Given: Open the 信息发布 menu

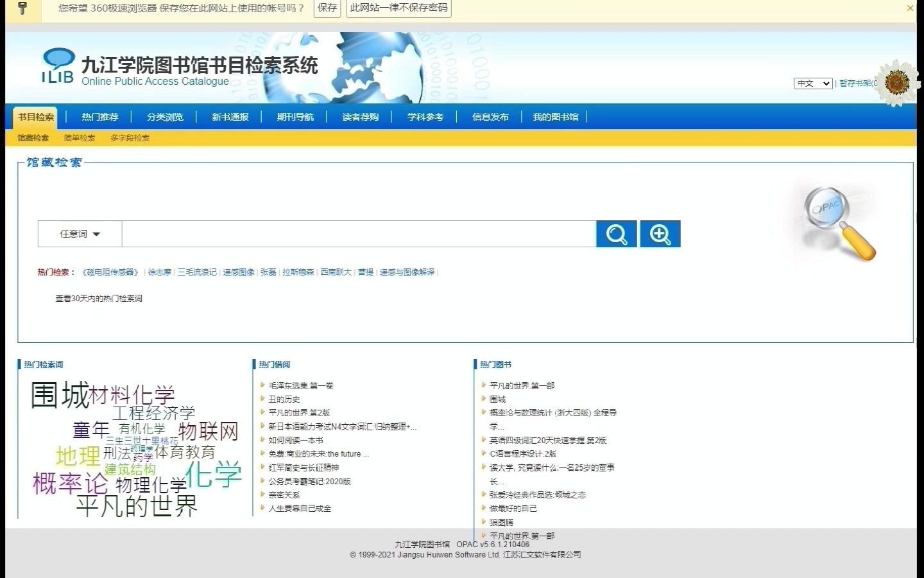Looking at the screenshot, I should (x=490, y=117).
